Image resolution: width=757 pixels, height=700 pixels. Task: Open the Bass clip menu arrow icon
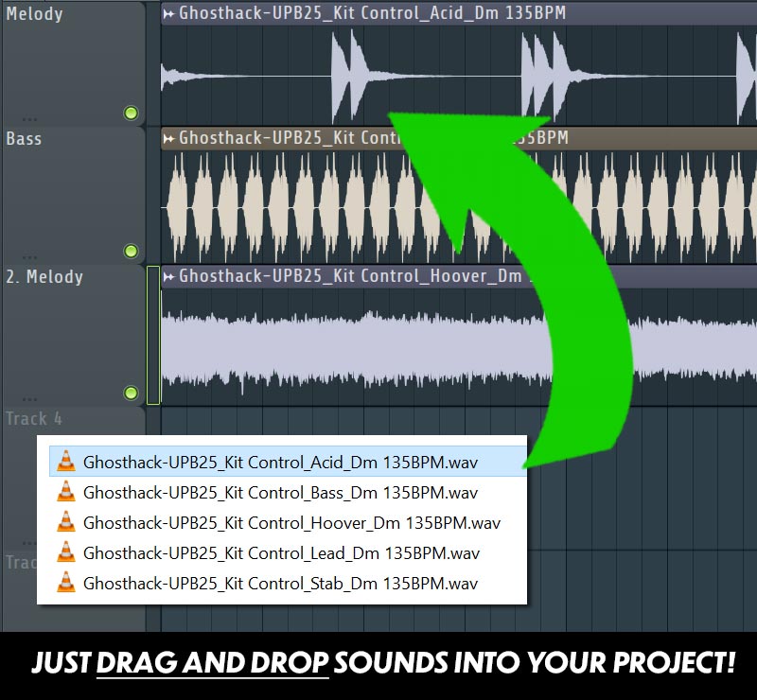pos(168,139)
